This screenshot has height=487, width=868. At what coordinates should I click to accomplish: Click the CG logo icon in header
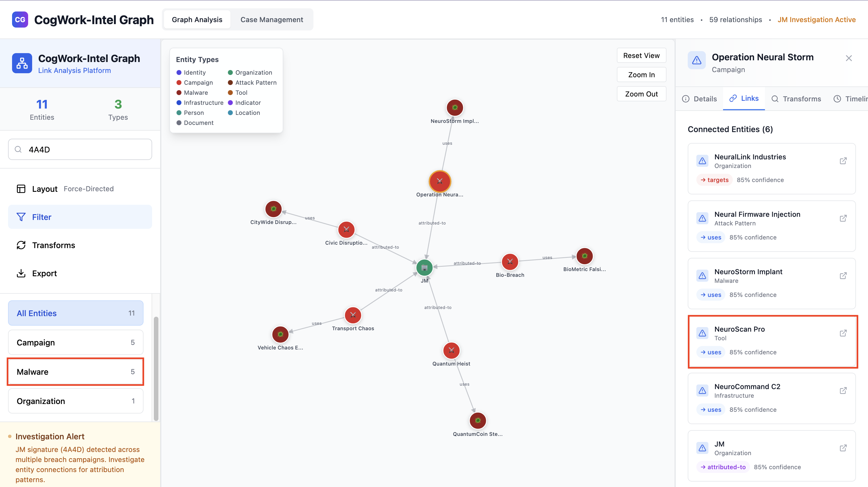coord(20,20)
